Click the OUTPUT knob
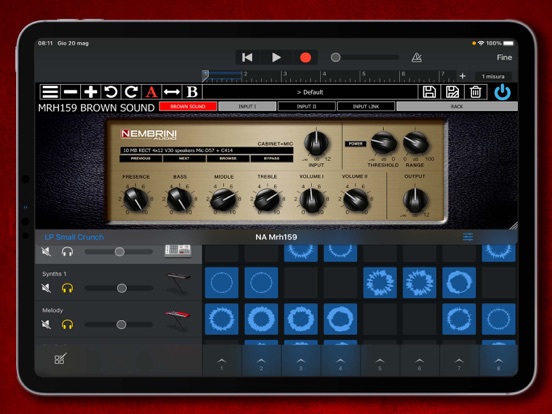Viewport: 552px width, 414px height. (x=415, y=200)
